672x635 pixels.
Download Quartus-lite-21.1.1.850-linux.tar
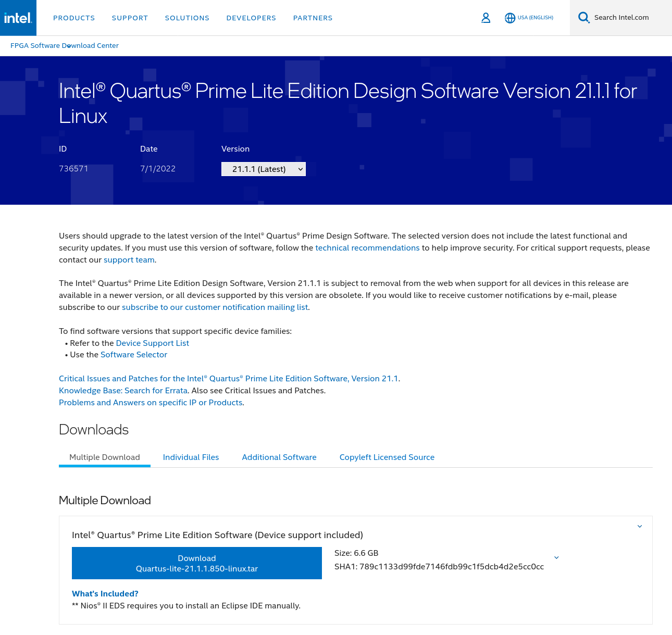tap(196, 563)
